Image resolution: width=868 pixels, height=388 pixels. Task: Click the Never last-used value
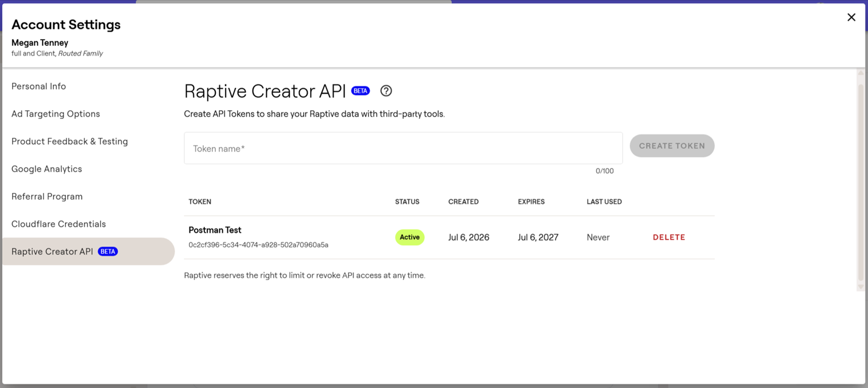[598, 237]
